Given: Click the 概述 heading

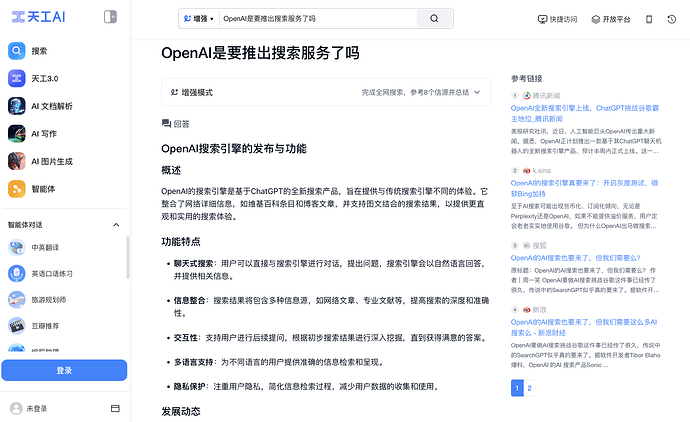Looking at the screenshot, I should (171, 170).
